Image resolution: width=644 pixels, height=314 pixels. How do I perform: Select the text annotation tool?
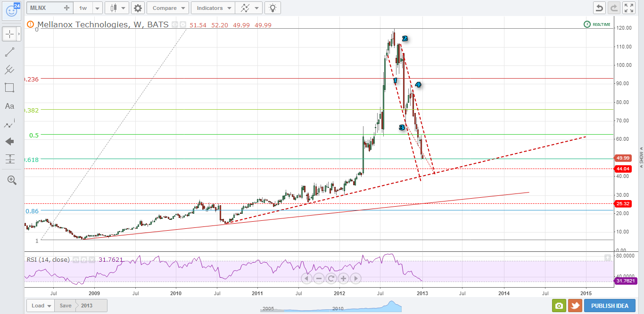pos(9,106)
